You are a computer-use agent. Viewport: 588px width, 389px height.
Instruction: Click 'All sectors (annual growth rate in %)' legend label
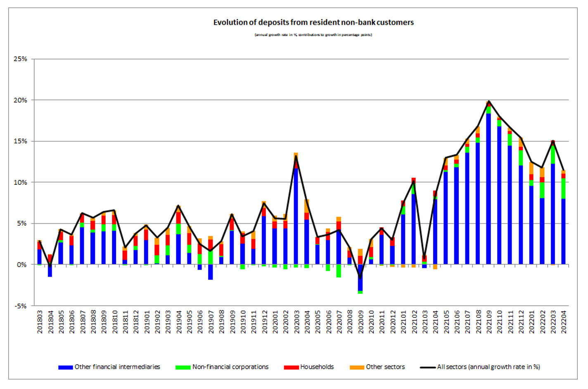488,367
